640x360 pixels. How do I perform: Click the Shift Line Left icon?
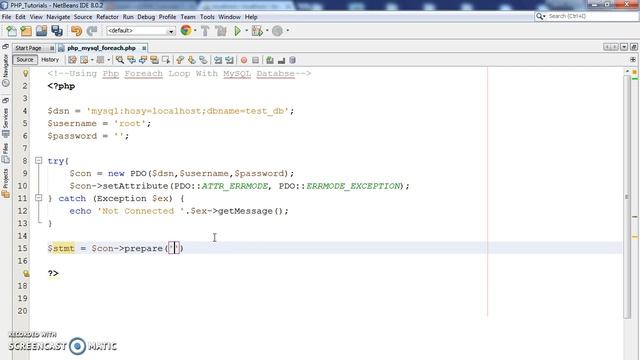(218, 60)
